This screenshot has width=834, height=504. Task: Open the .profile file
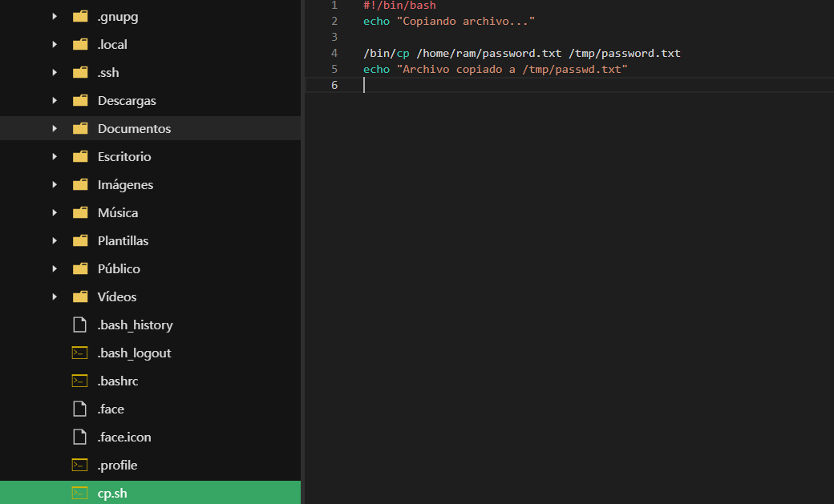[117, 466]
